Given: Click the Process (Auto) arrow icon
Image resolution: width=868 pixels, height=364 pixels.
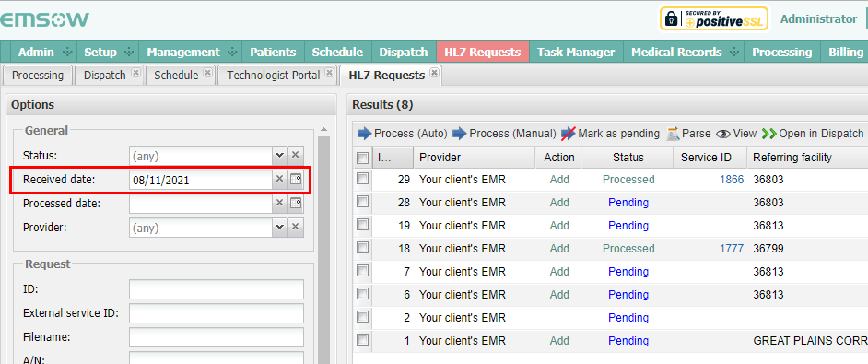Looking at the screenshot, I should coord(365,134).
